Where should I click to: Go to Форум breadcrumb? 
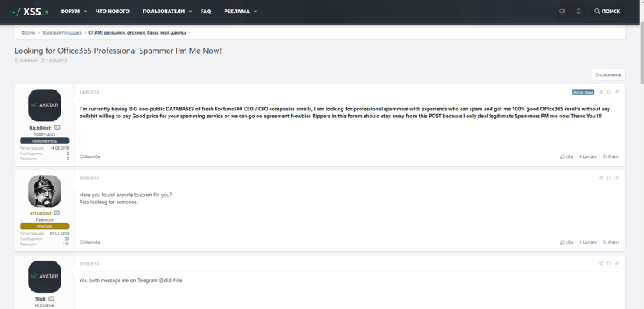[28, 33]
